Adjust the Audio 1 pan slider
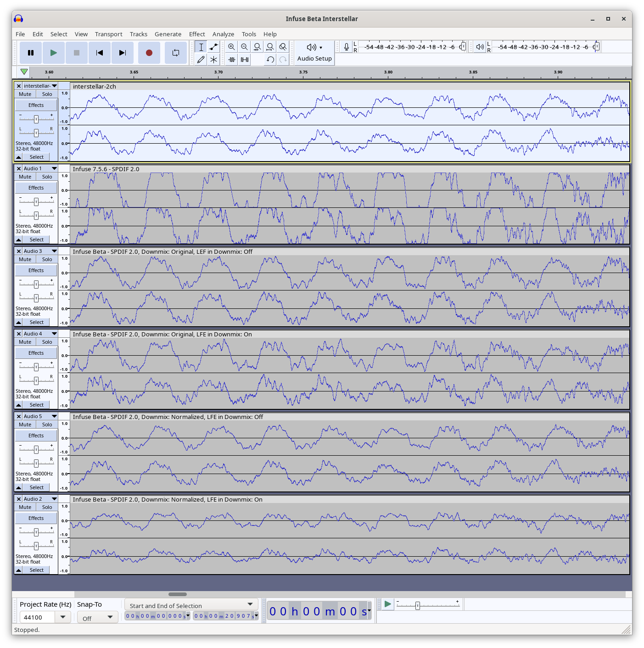The image size is (644, 648). pos(36,215)
